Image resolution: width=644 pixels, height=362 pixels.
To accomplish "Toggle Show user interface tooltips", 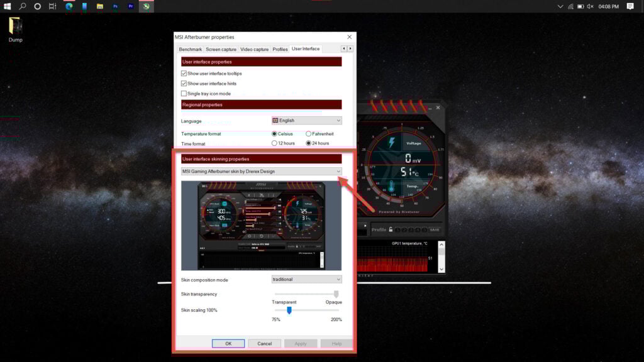I will point(184,74).
